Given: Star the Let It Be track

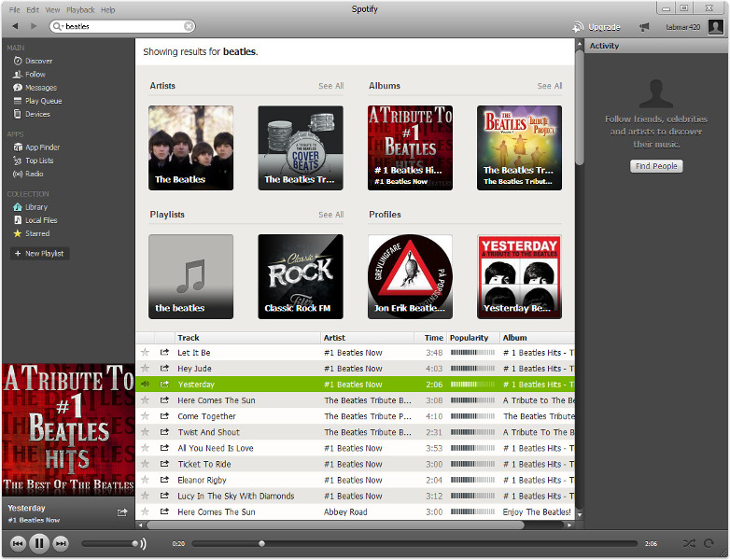Looking at the screenshot, I should pyautogui.click(x=145, y=353).
